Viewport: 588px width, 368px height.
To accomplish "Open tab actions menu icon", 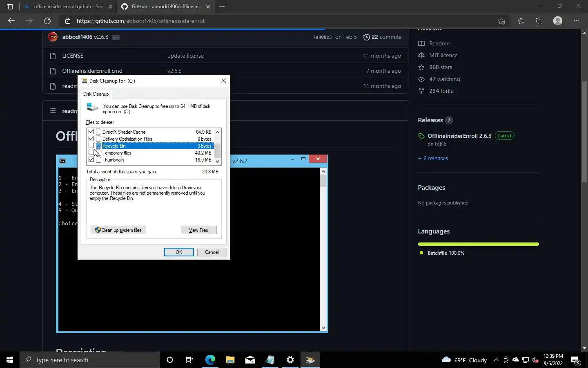I will [10, 7].
